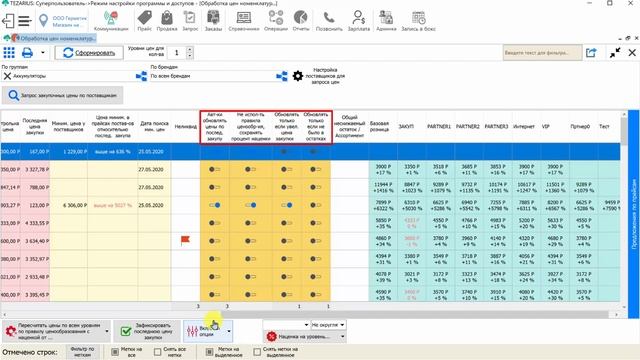Screen dimensions: 640x360
Task: Click the location pin icon for ООО Герметик
Action: coord(43,20)
